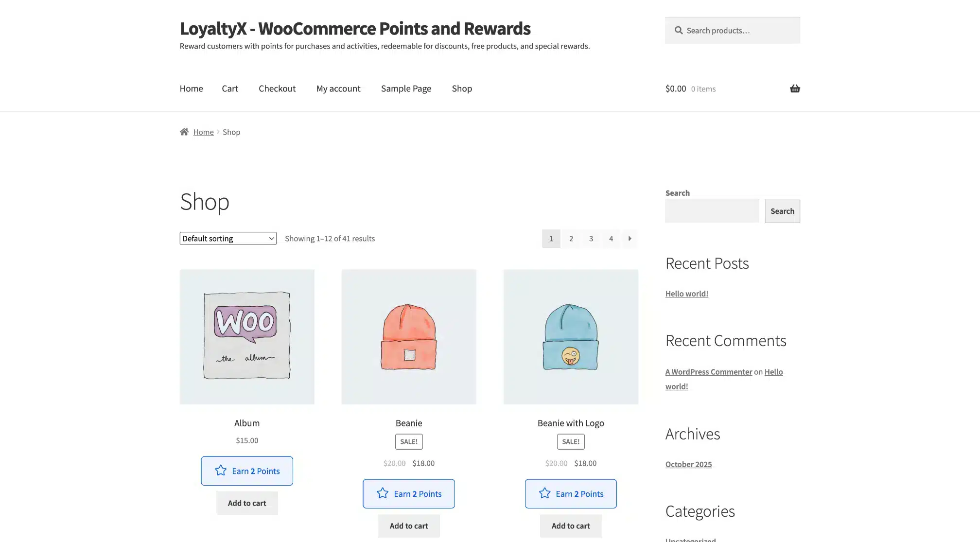This screenshot has height=542, width=980.
Task: Open the Album product image
Action: click(x=247, y=336)
